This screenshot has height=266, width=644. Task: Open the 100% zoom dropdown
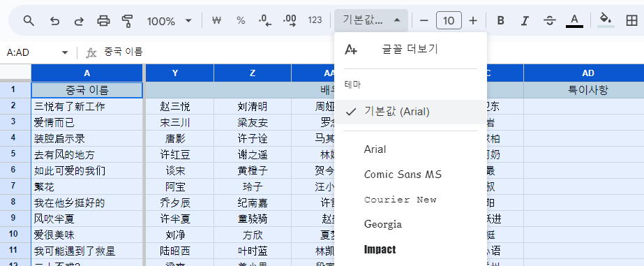(170, 20)
